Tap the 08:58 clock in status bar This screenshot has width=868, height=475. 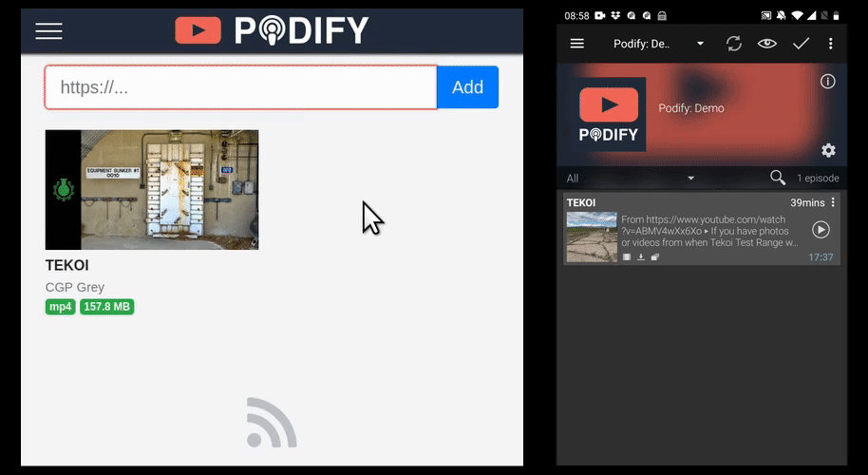pos(576,15)
